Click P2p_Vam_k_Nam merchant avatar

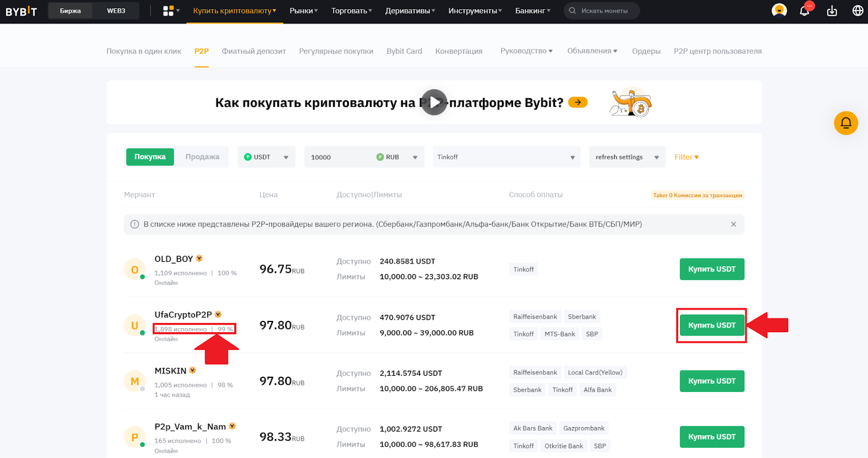point(135,437)
